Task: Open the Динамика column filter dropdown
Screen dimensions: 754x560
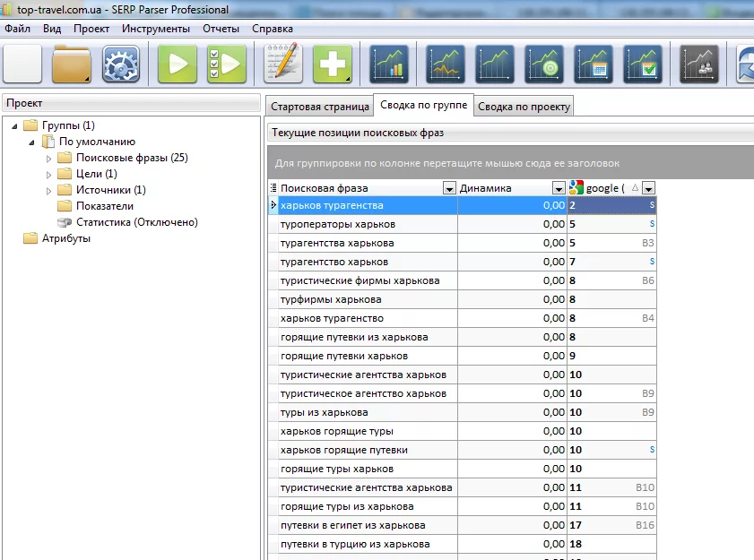Action: [559, 188]
